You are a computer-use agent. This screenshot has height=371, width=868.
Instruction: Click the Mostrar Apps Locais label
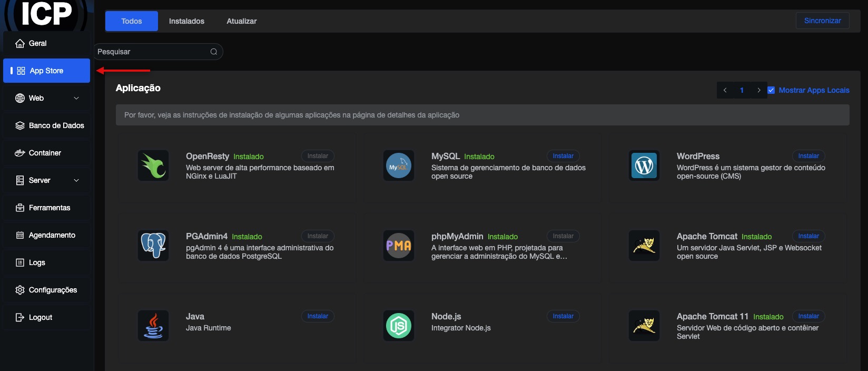814,90
